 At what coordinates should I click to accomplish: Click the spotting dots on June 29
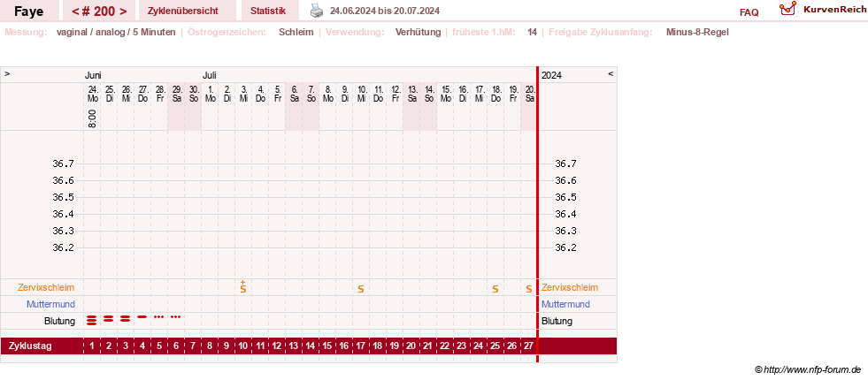click(x=176, y=317)
